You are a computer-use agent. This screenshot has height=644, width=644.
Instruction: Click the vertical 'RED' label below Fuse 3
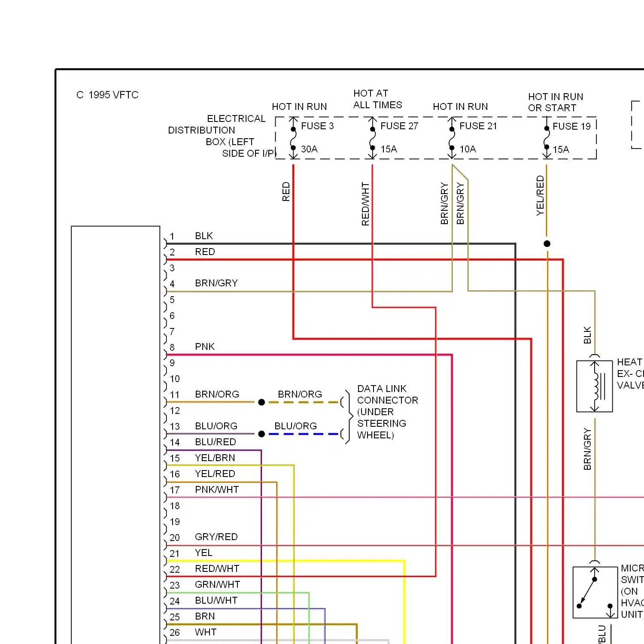point(286,191)
